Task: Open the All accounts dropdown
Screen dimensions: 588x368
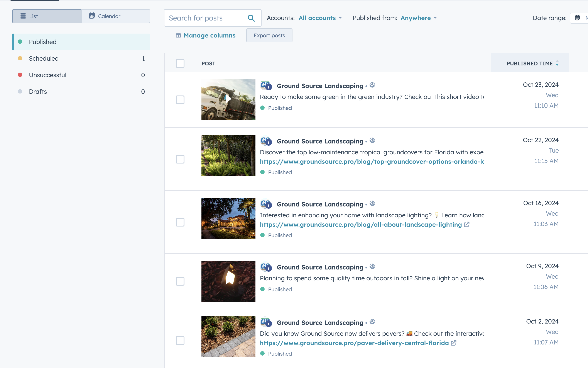Action: (x=320, y=18)
